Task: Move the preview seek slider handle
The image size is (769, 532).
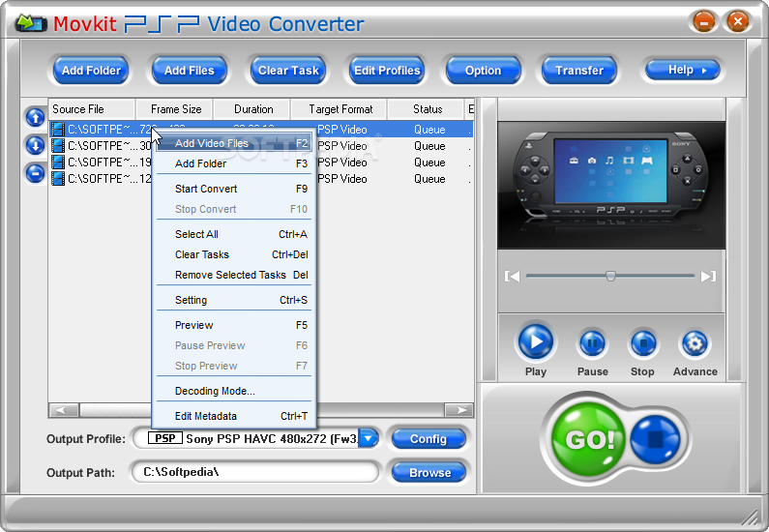Action: [610, 276]
